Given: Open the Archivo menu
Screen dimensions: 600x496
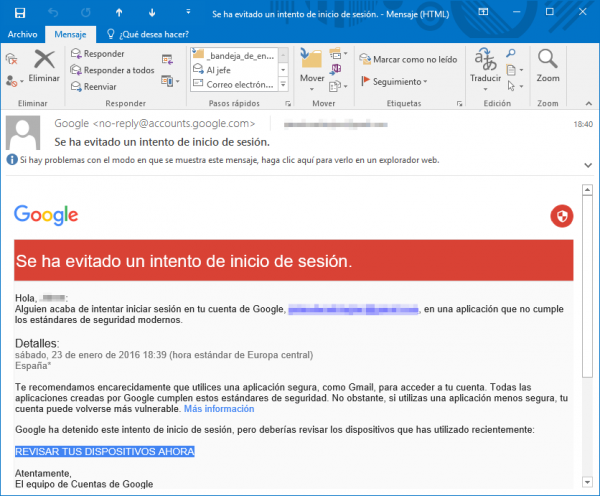Looking at the screenshot, I should pyautogui.click(x=23, y=34).
